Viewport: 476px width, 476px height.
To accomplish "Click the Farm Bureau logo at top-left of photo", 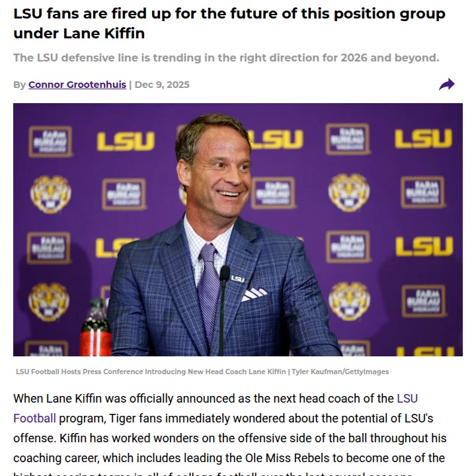I will [50, 141].
